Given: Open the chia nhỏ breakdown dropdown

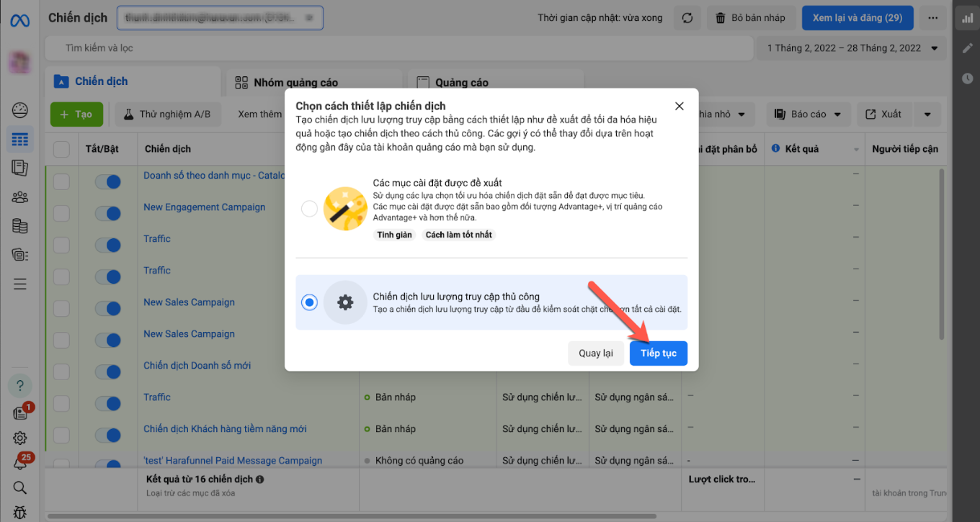Looking at the screenshot, I should (726, 114).
